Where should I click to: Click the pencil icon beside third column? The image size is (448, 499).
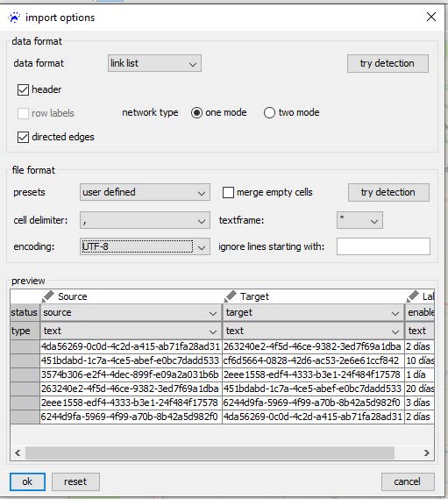click(x=412, y=296)
